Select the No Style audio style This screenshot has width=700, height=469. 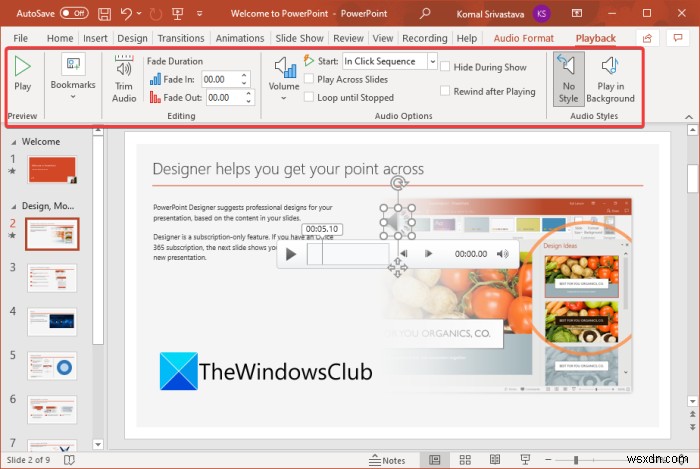pyautogui.click(x=568, y=79)
